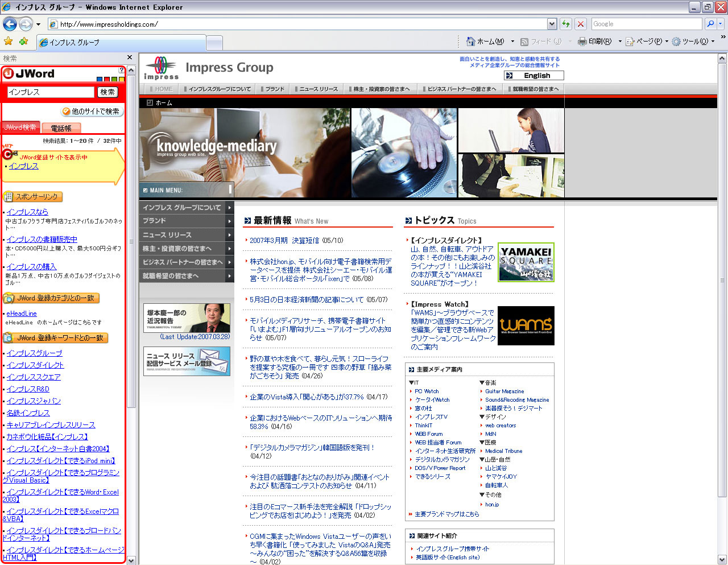The width and height of the screenshot is (728, 565).
Task: Open the eHeadLine link in sidebar
Action: (x=22, y=314)
